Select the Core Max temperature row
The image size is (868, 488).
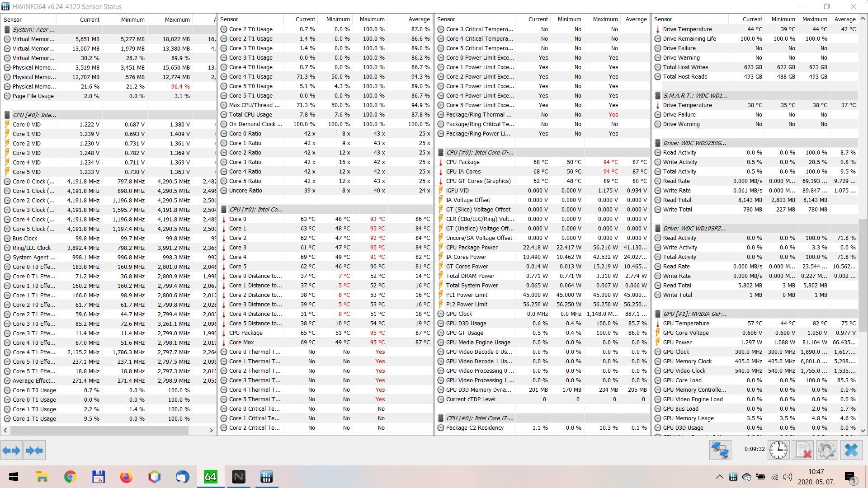(325, 342)
